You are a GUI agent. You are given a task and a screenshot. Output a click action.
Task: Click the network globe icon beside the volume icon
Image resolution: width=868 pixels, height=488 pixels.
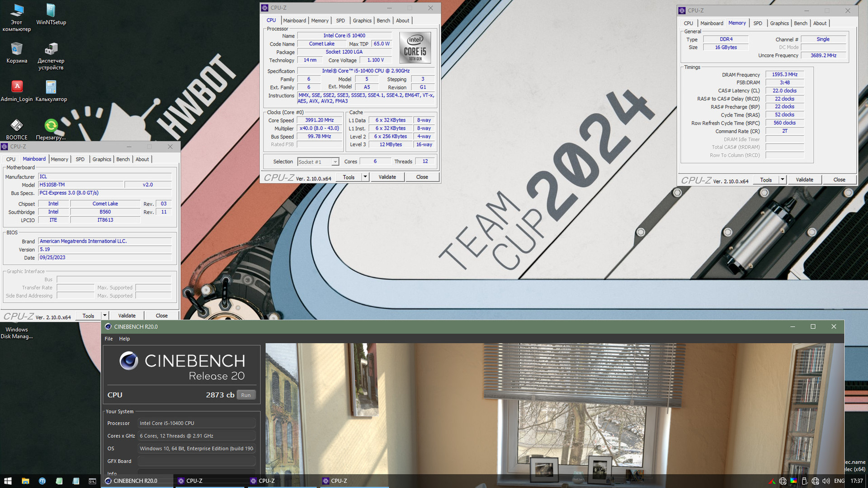[815, 481]
